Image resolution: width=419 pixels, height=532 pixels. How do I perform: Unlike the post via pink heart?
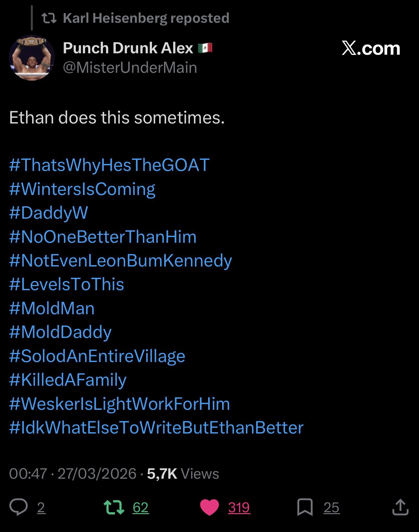(209, 507)
